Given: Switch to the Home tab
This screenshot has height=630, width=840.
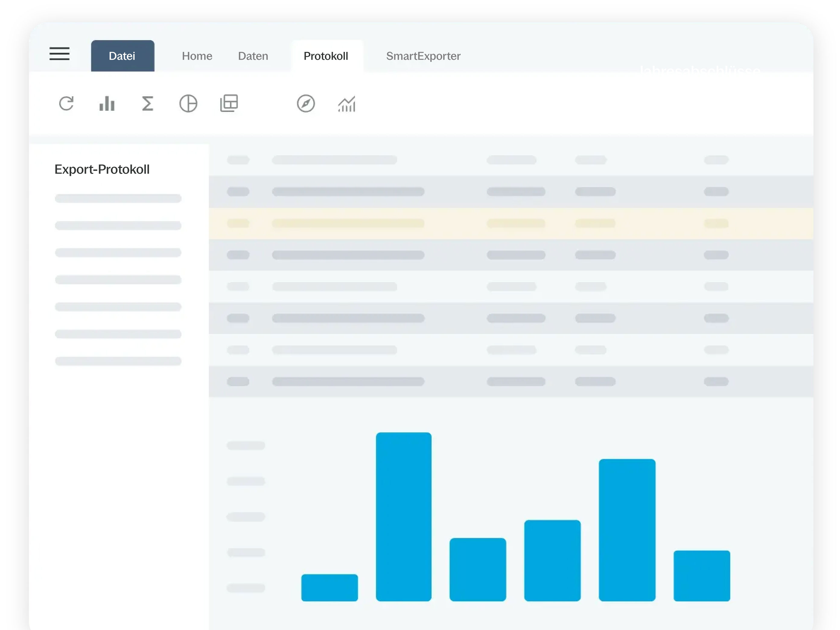Looking at the screenshot, I should pyautogui.click(x=197, y=56).
